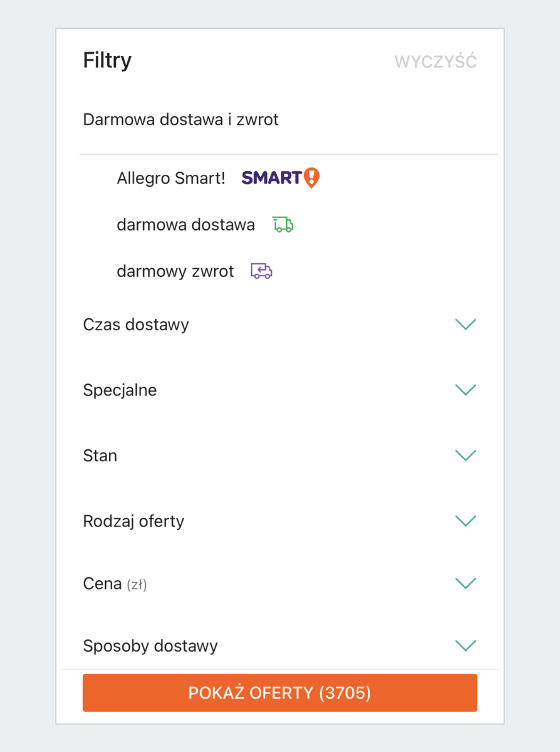Select the darmowa dostawa filter text
560x752 pixels.
[x=185, y=225]
